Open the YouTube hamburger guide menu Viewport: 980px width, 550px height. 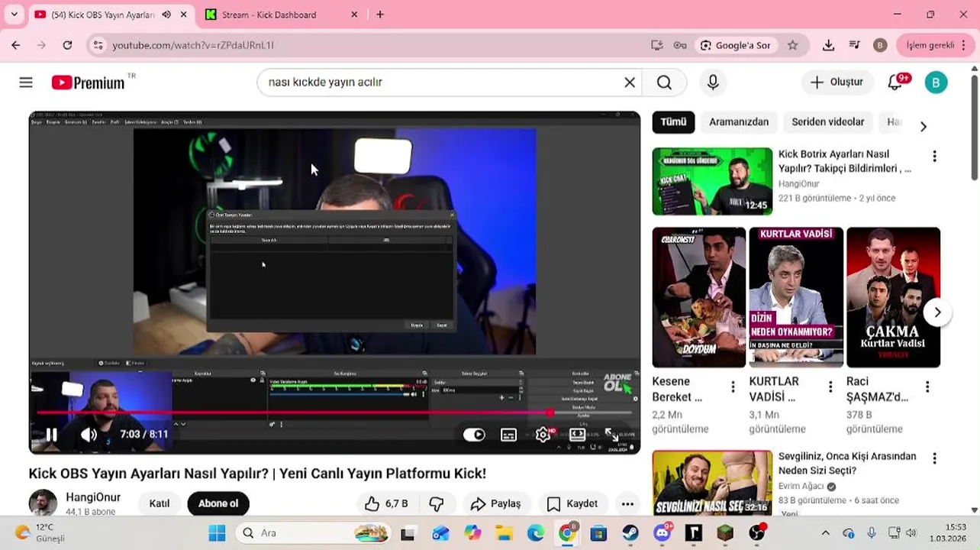pos(26,82)
